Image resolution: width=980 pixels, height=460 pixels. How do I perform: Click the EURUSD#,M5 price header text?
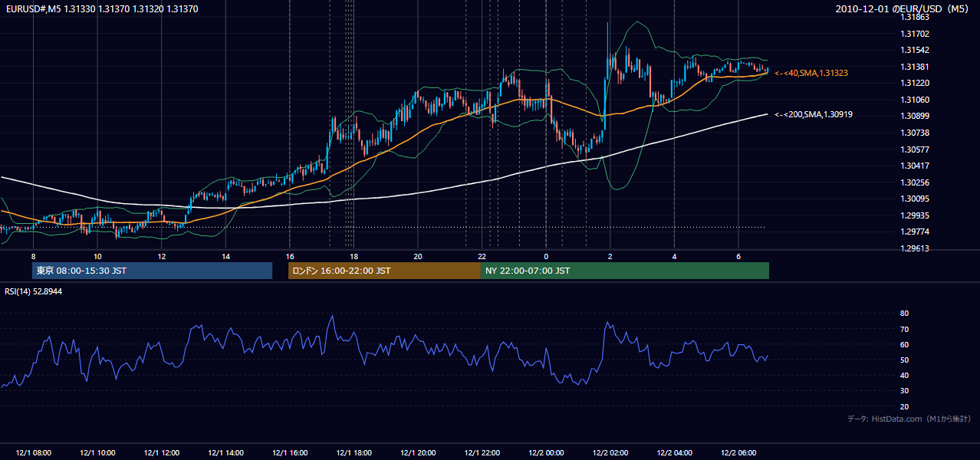pyautogui.click(x=101, y=8)
